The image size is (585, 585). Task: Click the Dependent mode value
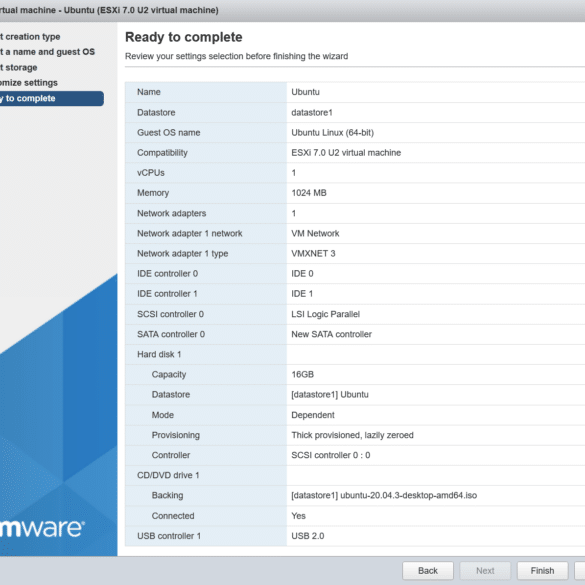(313, 415)
